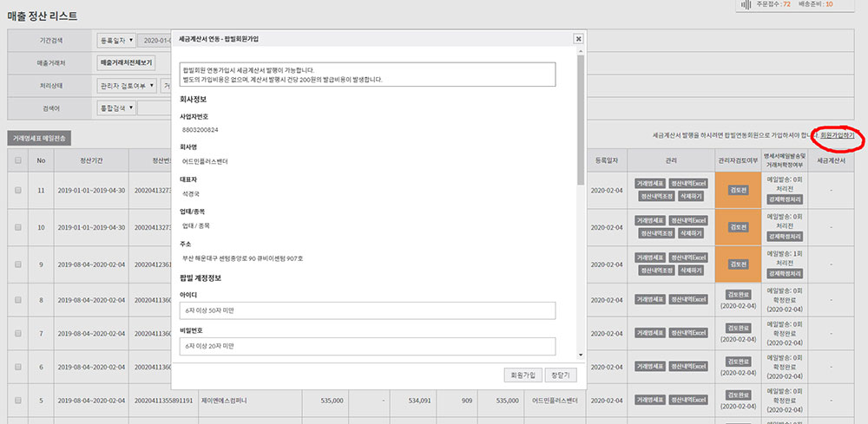Check the row No 5 checkbox

(18, 401)
